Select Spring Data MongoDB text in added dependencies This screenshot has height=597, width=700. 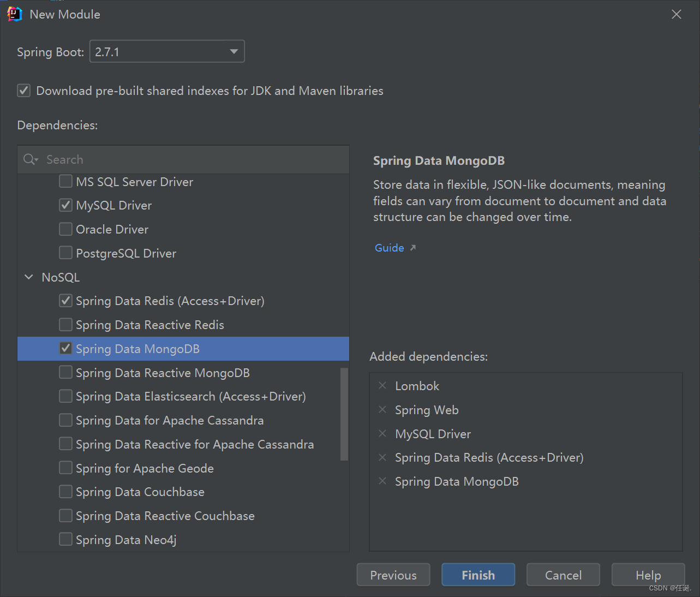457,481
